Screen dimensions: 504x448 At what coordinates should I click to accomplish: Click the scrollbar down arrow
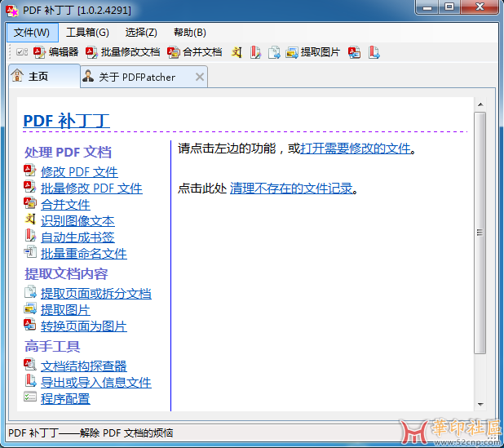click(x=480, y=405)
